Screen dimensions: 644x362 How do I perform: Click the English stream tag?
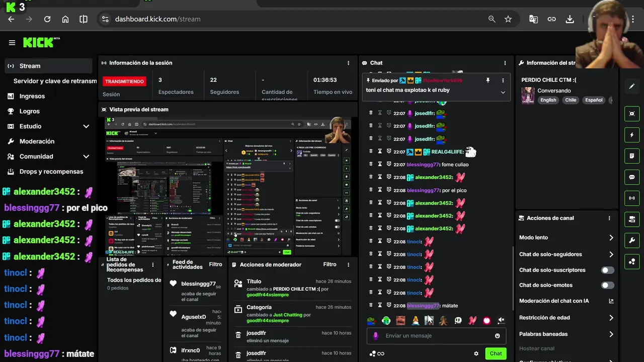coord(548,100)
